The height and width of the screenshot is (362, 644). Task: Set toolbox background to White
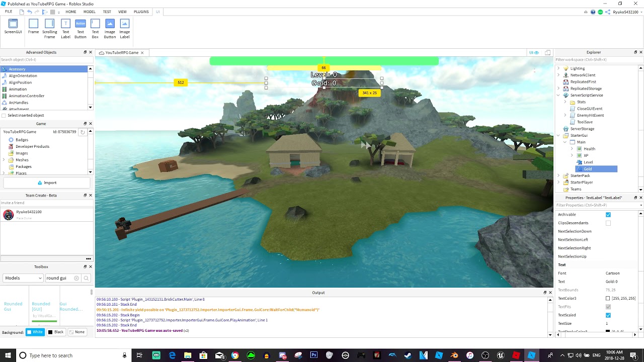point(35,332)
